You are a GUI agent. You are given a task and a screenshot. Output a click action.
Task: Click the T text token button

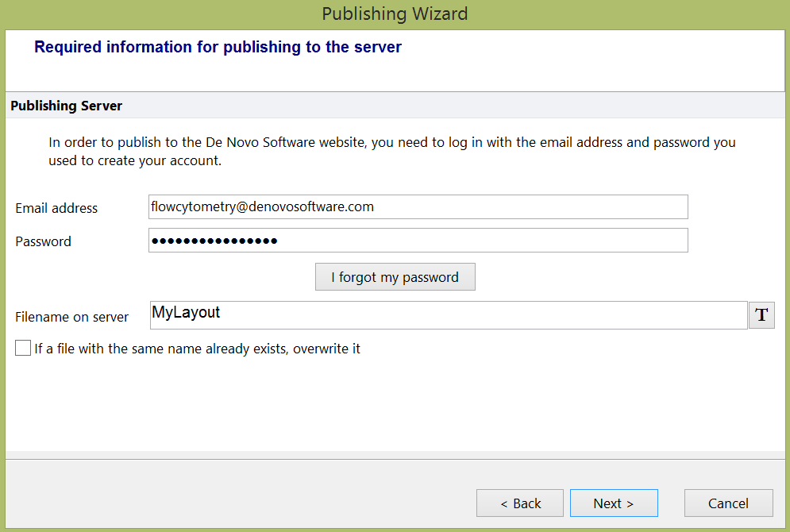(x=761, y=315)
